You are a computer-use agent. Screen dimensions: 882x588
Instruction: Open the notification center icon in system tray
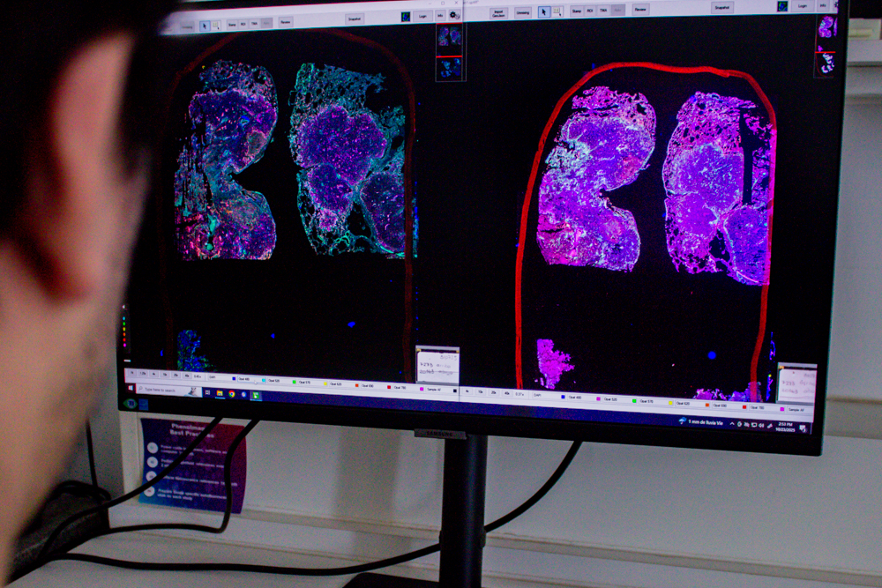pos(803,428)
